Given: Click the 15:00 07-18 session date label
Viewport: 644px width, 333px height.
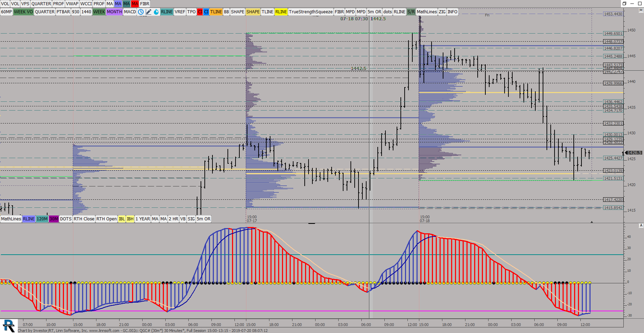Looking at the screenshot, I should (425, 219).
